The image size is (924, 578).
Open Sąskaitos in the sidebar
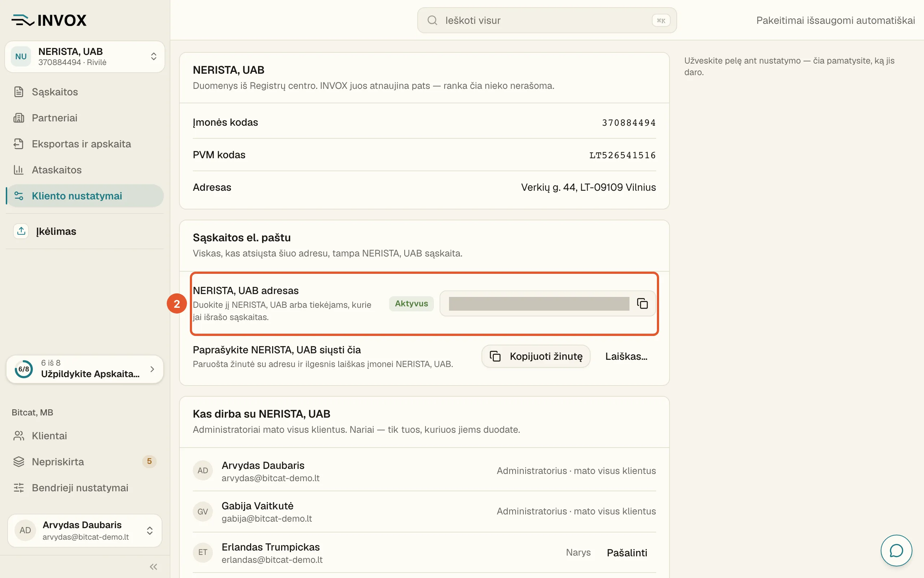(85, 92)
